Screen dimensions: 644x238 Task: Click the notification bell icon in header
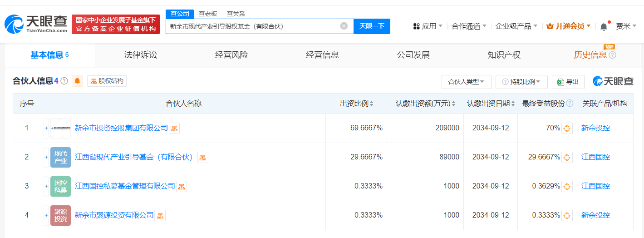click(x=604, y=26)
